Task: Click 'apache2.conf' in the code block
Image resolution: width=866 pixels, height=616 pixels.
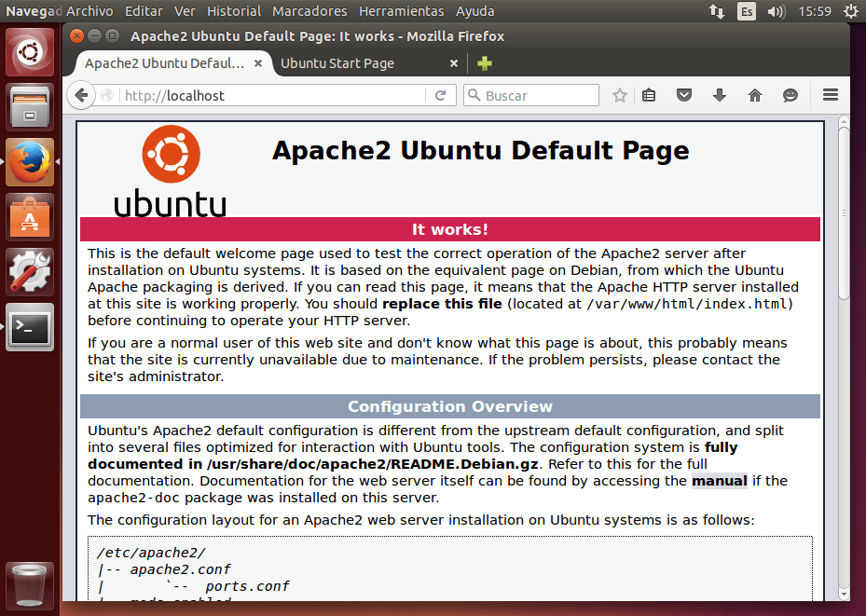Action: (x=180, y=569)
